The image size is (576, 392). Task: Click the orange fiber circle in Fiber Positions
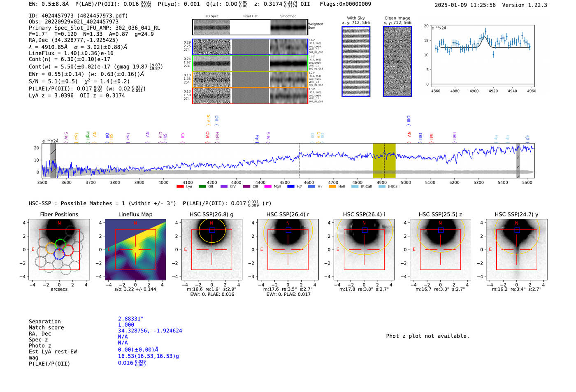point(51,248)
